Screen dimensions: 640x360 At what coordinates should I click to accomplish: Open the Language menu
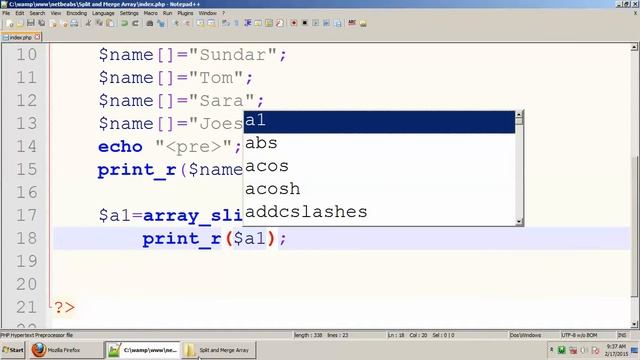coord(103,13)
